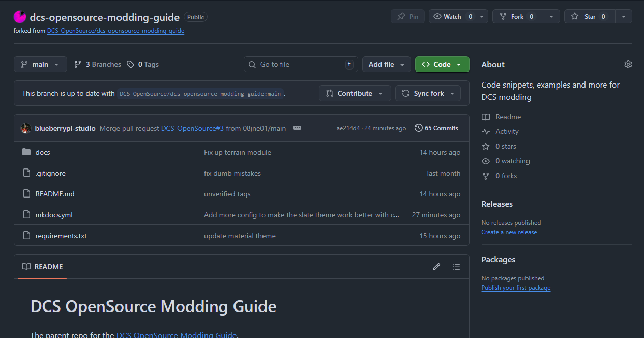Screen dimensions: 644x338
Task: Click the README.md file icon
Action: 27,194
